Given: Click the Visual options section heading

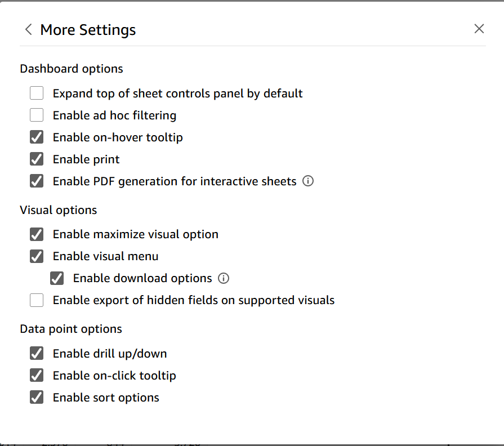Looking at the screenshot, I should [x=59, y=210].
